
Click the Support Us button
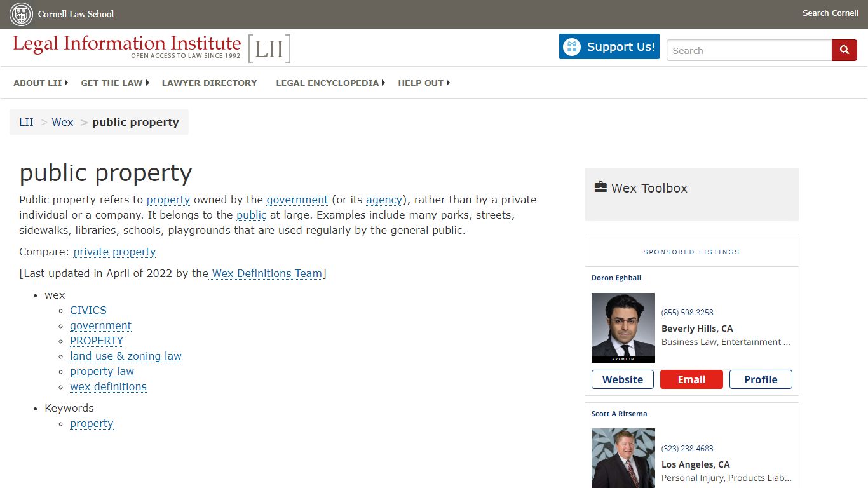[x=609, y=46]
